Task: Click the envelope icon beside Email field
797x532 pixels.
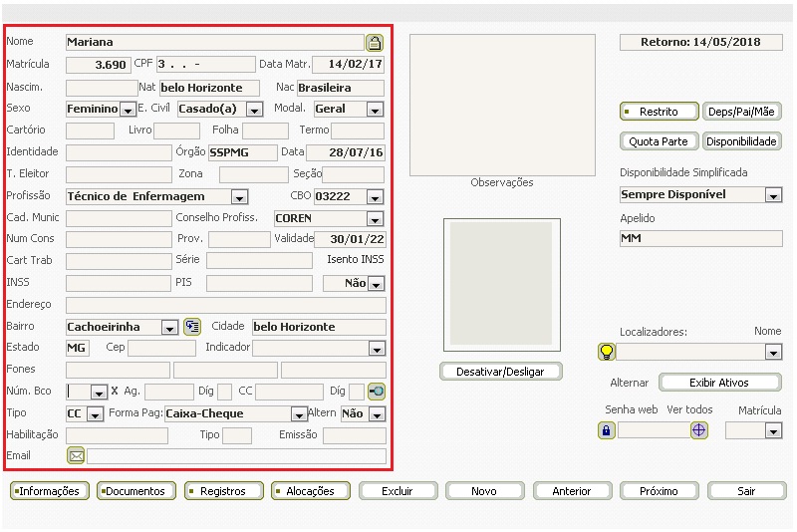Action: [x=77, y=455]
